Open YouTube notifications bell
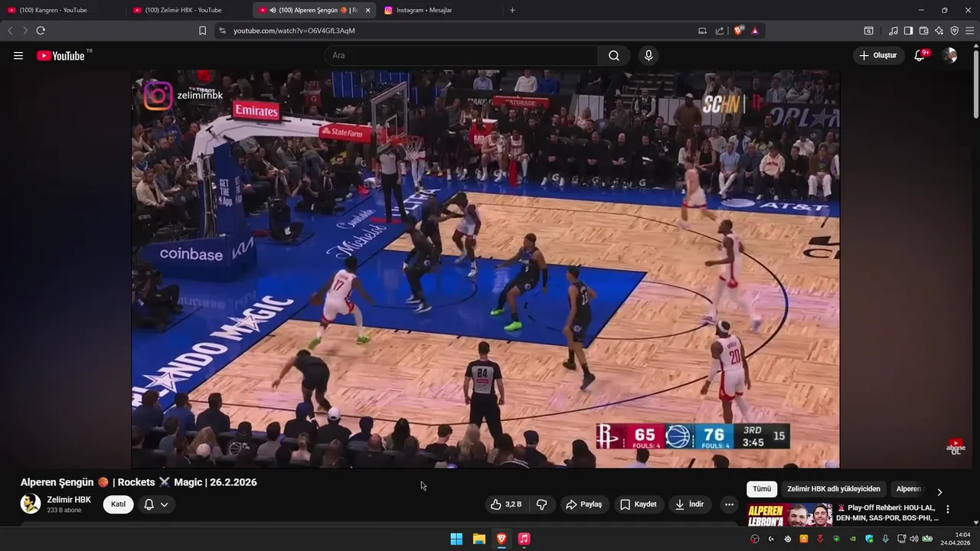This screenshot has width=980, height=551. click(x=920, y=55)
